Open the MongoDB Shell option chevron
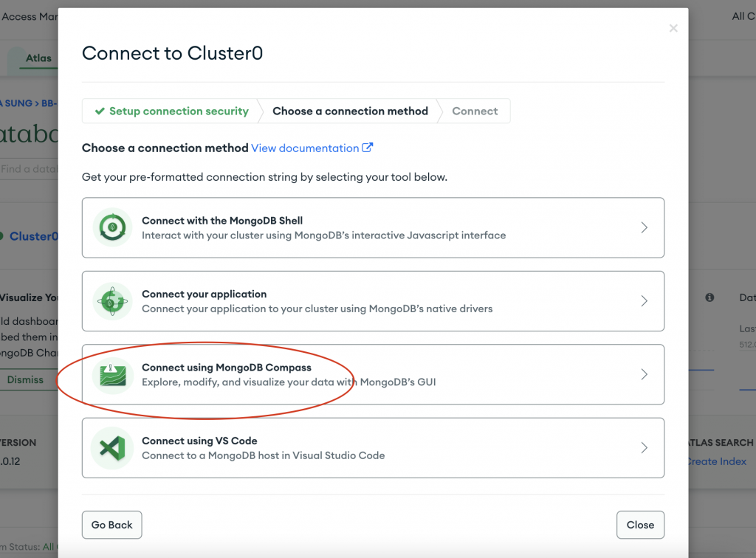The height and width of the screenshot is (558, 756). pyautogui.click(x=644, y=227)
